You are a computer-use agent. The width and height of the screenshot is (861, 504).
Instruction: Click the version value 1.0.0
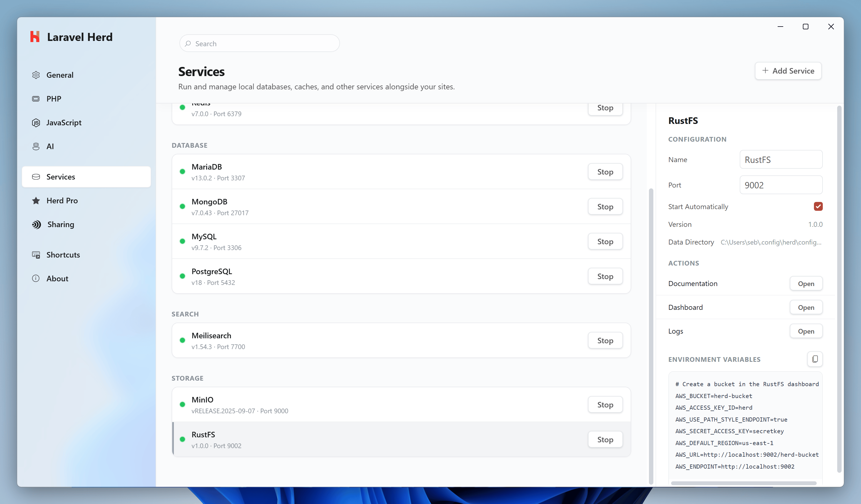[x=815, y=224]
